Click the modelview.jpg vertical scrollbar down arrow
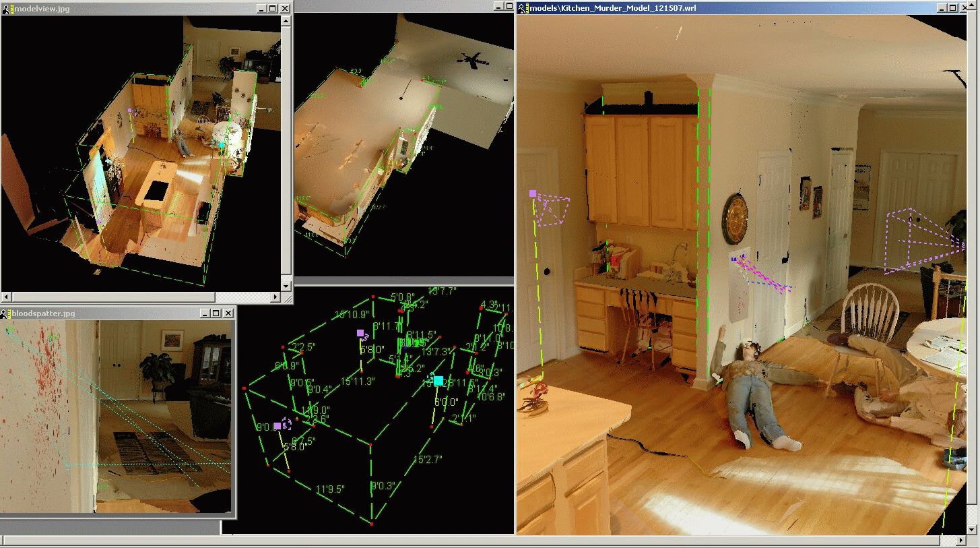980x548 pixels. (286, 285)
